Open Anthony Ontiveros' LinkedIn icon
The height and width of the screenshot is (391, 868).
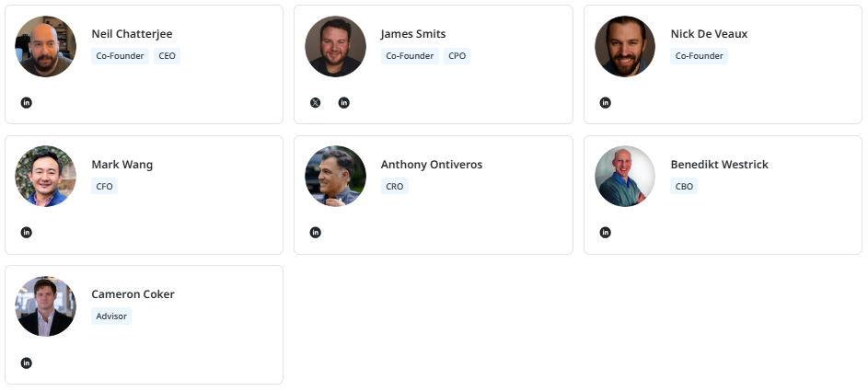(316, 232)
